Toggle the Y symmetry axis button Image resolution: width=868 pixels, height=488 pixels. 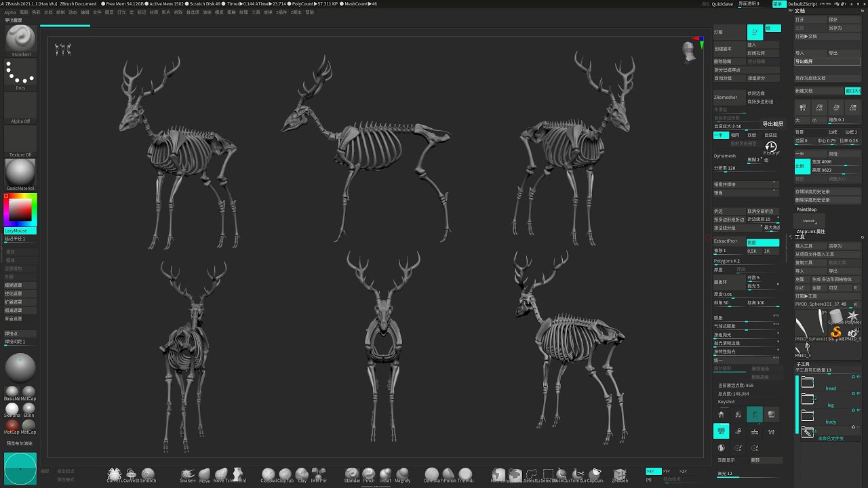(667, 471)
